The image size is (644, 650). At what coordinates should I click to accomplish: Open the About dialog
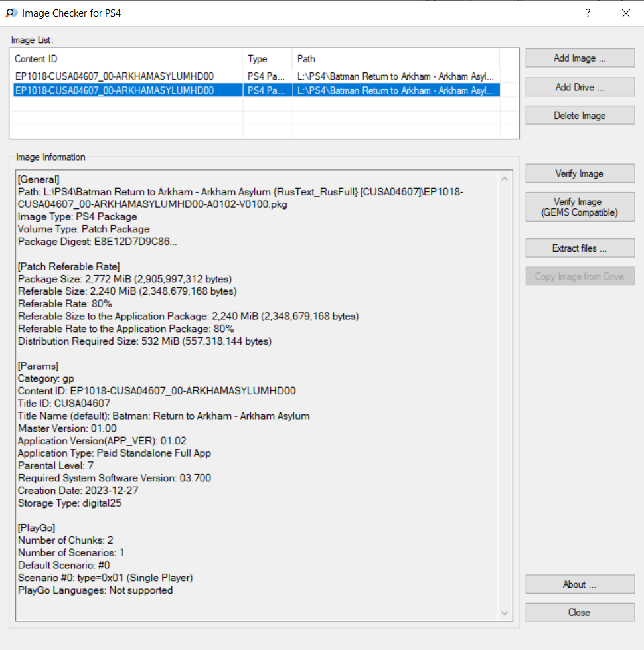580,584
